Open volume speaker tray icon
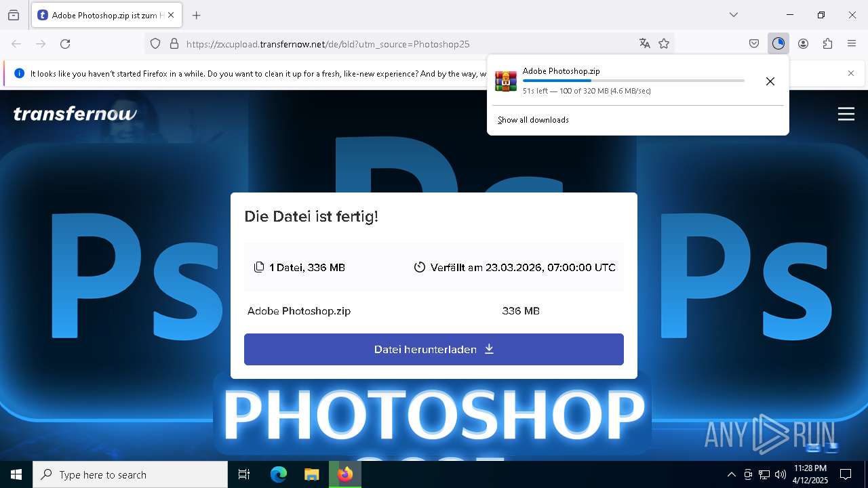 pos(781,474)
